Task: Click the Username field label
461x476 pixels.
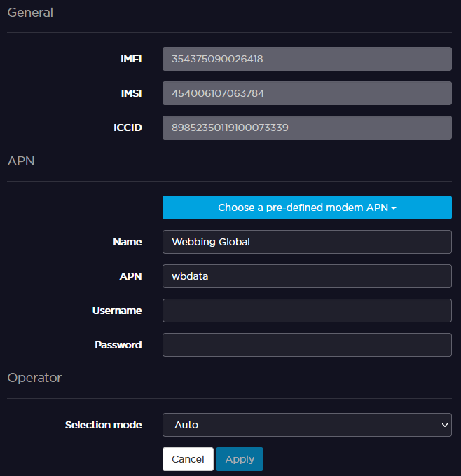Action: 117,311
